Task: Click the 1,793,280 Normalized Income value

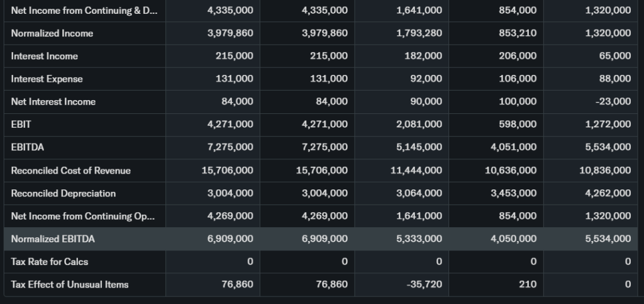Action: (419, 33)
